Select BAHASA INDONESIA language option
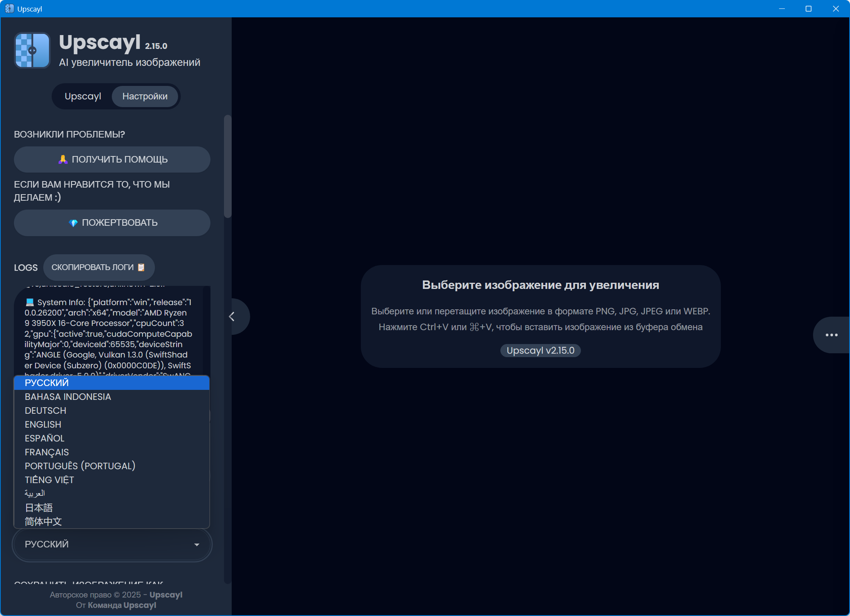 pos(68,397)
